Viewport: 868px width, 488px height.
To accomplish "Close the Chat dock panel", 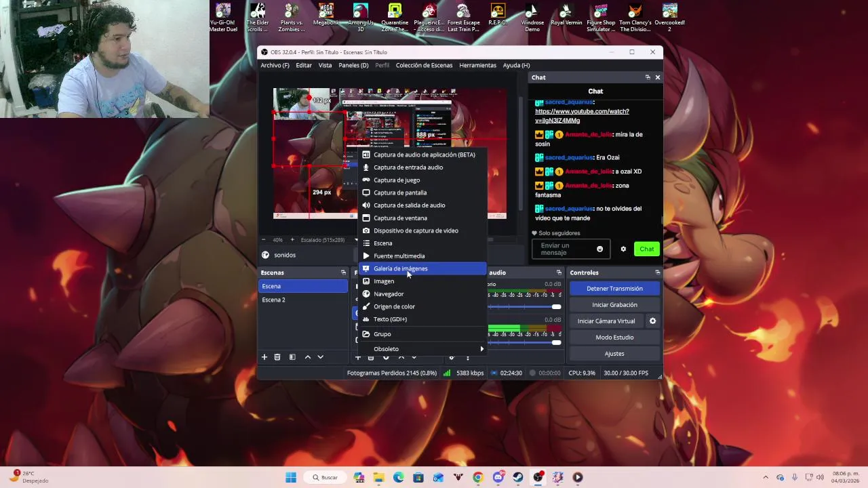I will pyautogui.click(x=657, y=77).
